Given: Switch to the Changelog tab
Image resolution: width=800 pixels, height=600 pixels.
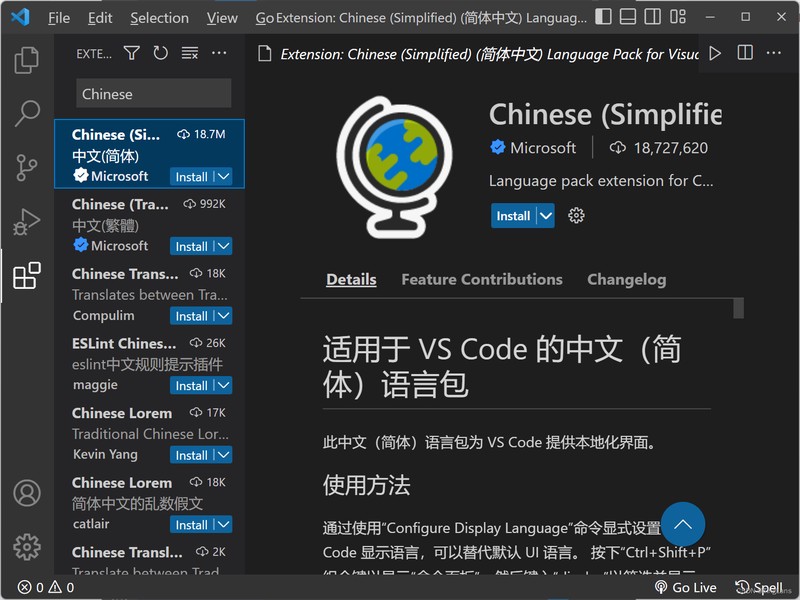Looking at the screenshot, I should click(627, 280).
